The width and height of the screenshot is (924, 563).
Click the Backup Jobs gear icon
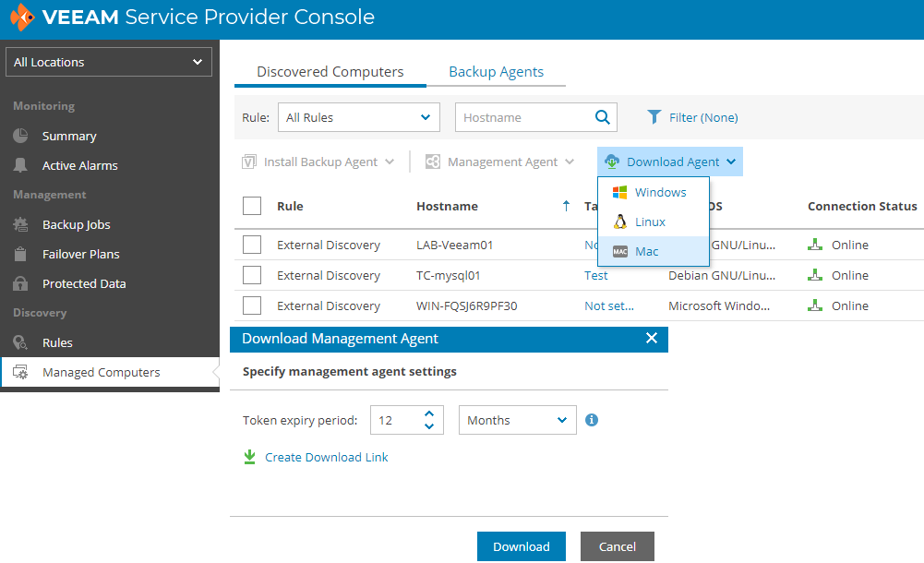20,224
